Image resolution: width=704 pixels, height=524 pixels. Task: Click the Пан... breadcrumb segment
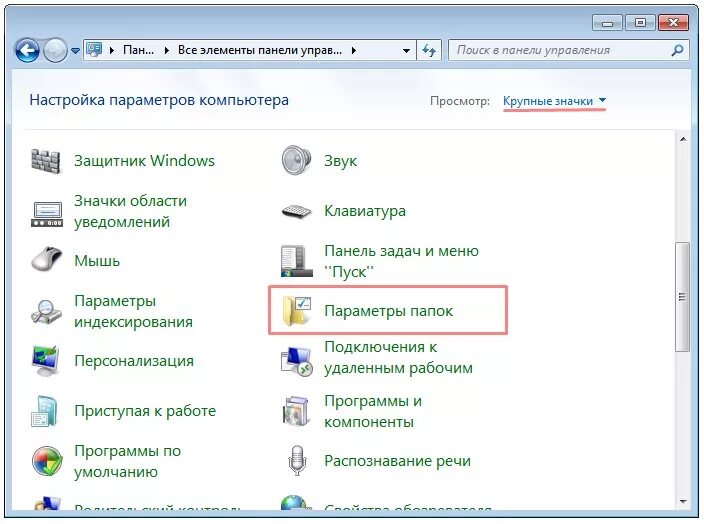[138, 50]
